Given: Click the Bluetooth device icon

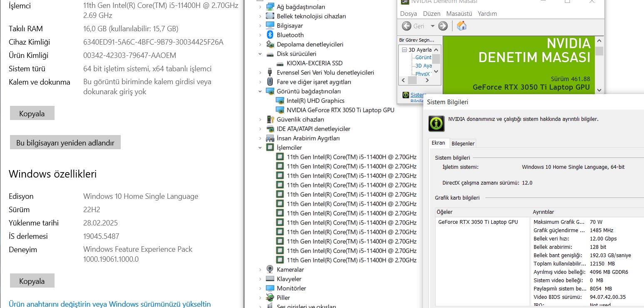Looking at the screenshot, I should (x=270, y=35).
